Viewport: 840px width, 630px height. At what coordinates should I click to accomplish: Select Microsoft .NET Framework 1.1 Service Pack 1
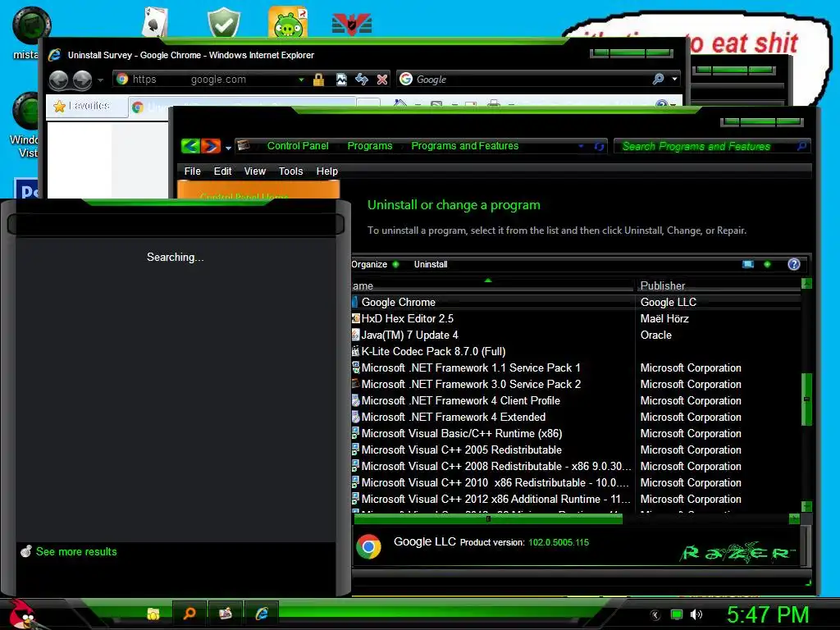tap(576, 368)
